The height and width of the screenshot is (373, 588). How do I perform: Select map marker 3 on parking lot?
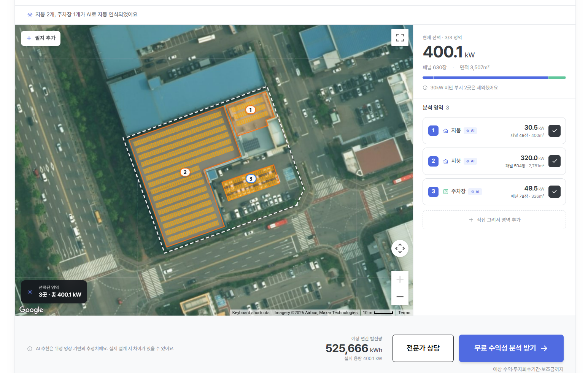251,178
